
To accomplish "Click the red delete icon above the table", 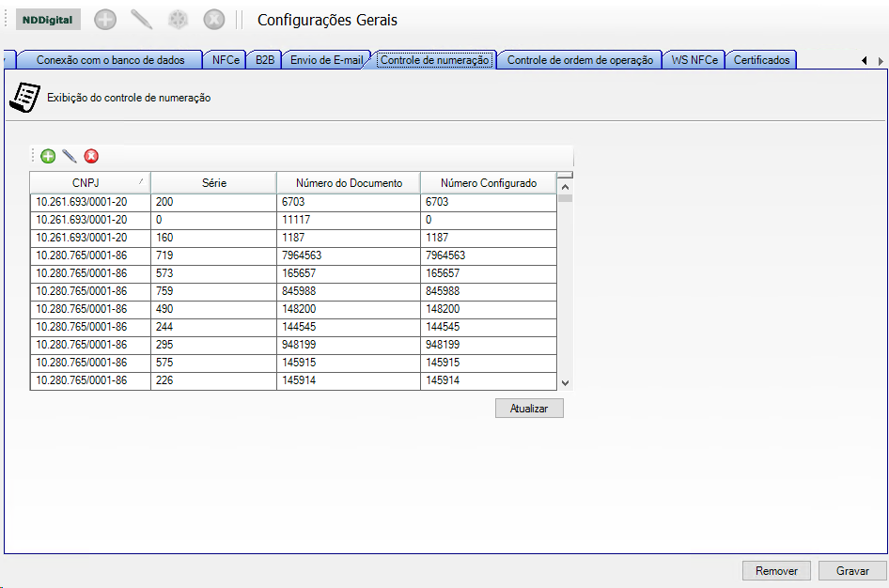I will coord(91,156).
